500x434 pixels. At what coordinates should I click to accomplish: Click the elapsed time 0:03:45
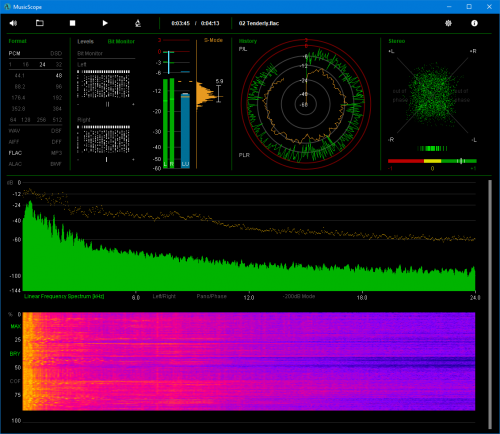click(180, 23)
